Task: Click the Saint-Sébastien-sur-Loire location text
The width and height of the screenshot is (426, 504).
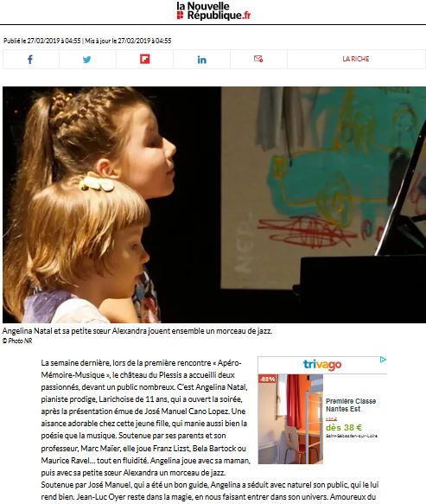Action: pyautogui.click(x=352, y=436)
